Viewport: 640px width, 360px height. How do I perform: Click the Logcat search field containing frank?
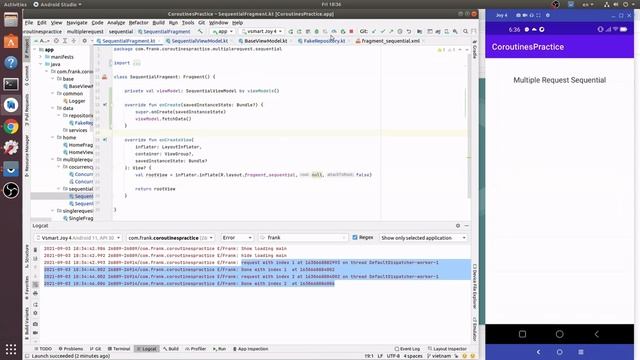[x=303, y=238]
